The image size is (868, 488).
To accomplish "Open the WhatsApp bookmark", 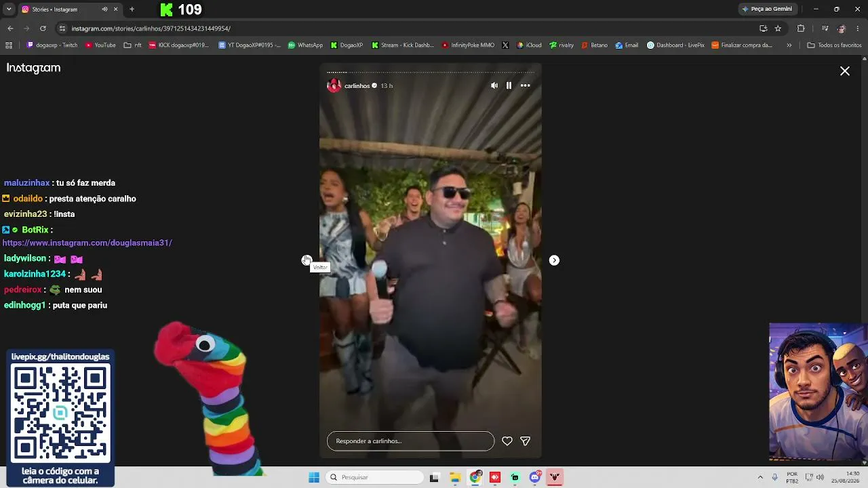I will click(x=305, y=45).
